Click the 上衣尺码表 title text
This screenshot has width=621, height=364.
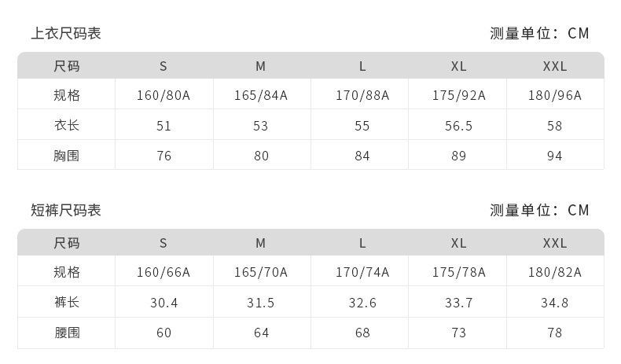tap(66, 34)
